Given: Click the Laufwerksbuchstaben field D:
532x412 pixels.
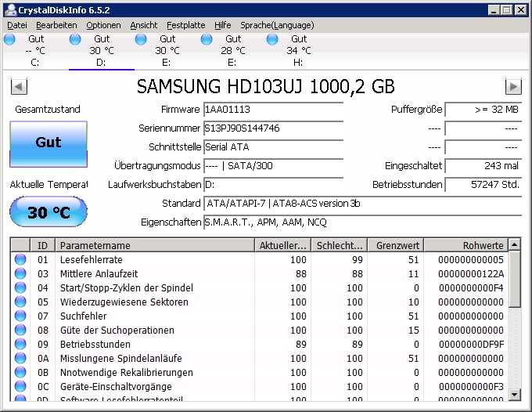Looking at the screenshot, I should (x=274, y=184).
